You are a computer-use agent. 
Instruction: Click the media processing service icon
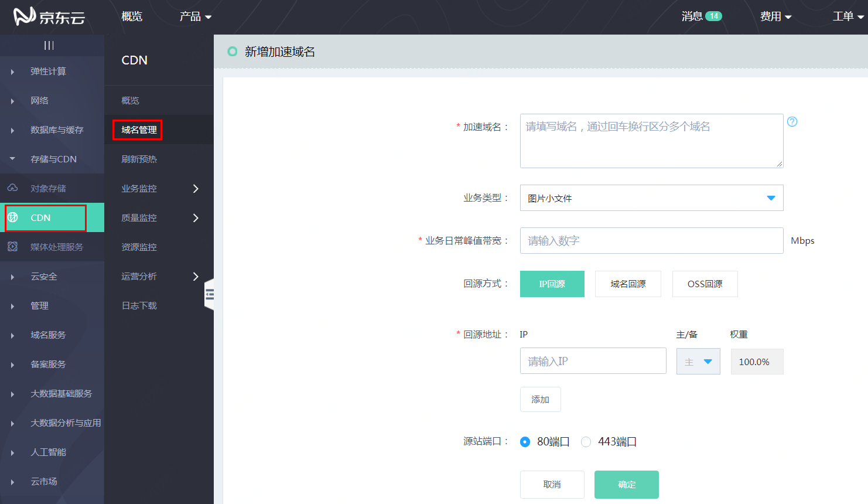pos(12,247)
